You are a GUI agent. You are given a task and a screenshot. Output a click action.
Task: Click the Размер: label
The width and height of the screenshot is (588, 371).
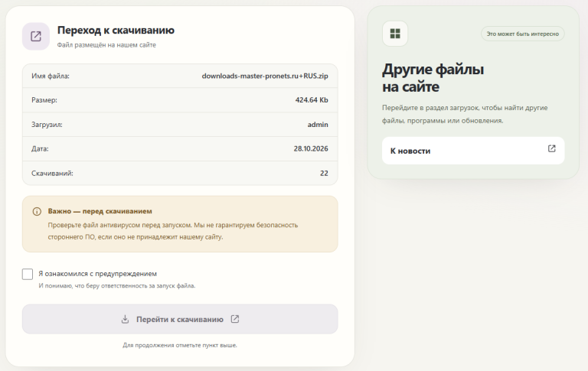point(44,100)
